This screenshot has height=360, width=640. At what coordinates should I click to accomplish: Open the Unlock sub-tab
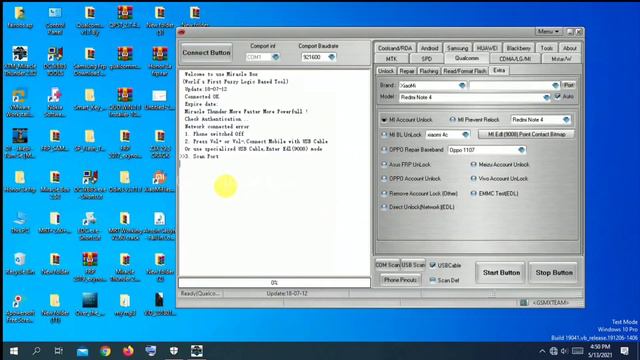(386, 71)
